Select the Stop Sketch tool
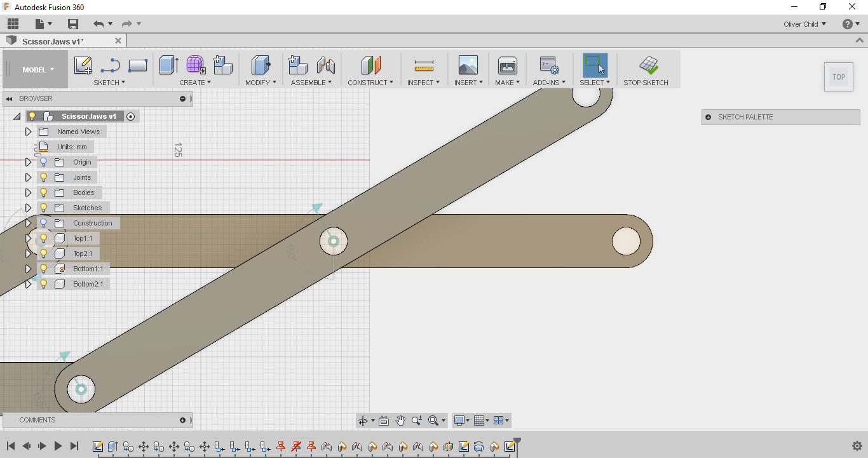The height and width of the screenshot is (458, 868). coord(648,69)
